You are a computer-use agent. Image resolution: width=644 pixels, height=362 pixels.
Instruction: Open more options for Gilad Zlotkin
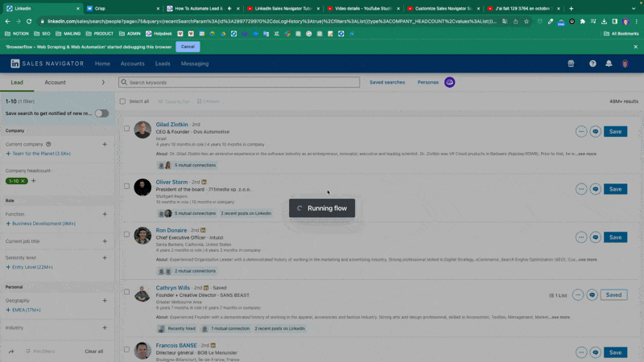pos(581,131)
